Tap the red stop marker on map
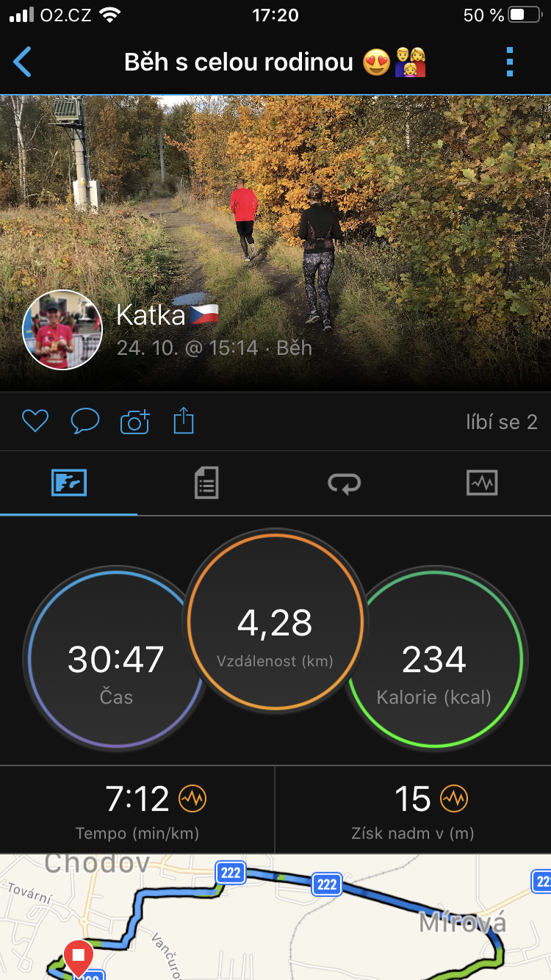Screen dimensions: 551x980 click(x=78, y=958)
